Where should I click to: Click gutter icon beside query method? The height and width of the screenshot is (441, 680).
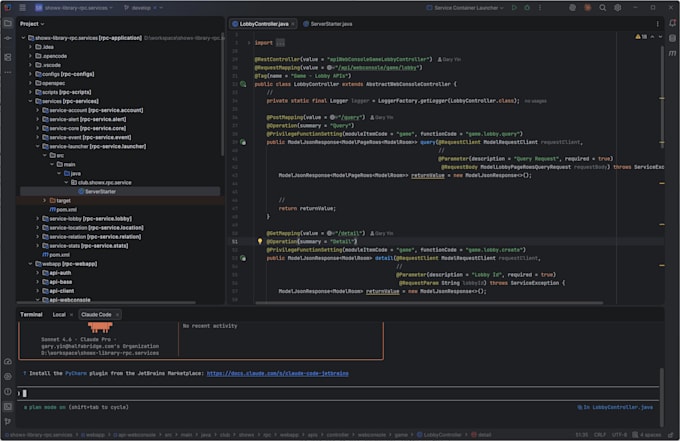pyautogui.click(x=243, y=142)
